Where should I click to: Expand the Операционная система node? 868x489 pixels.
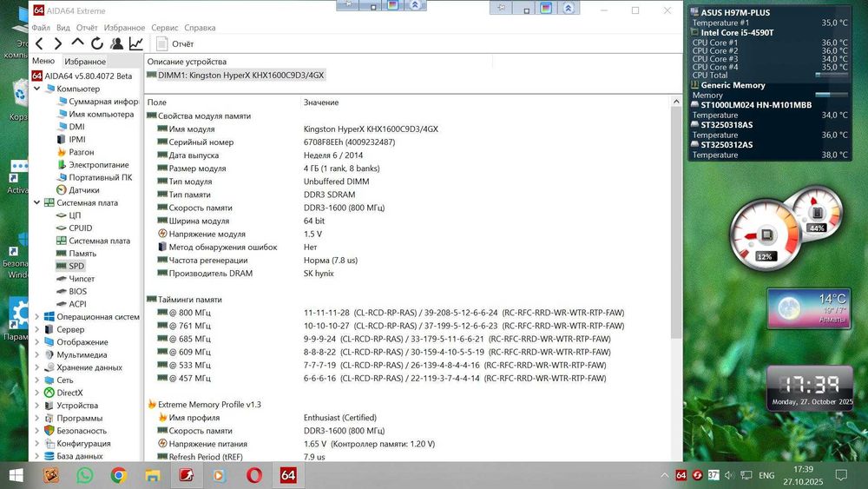click(x=37, y=317)
